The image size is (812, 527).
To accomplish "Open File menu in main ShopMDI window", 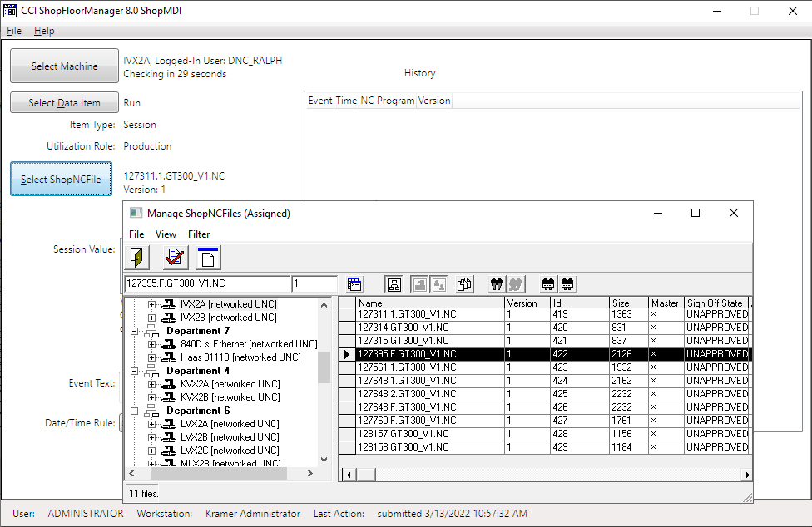I will (x=14, y=31).
